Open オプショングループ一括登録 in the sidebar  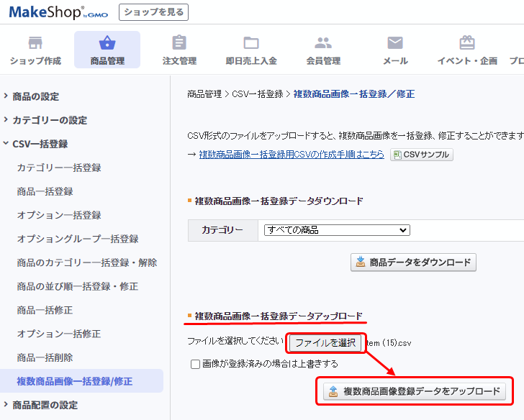[78, 239]
